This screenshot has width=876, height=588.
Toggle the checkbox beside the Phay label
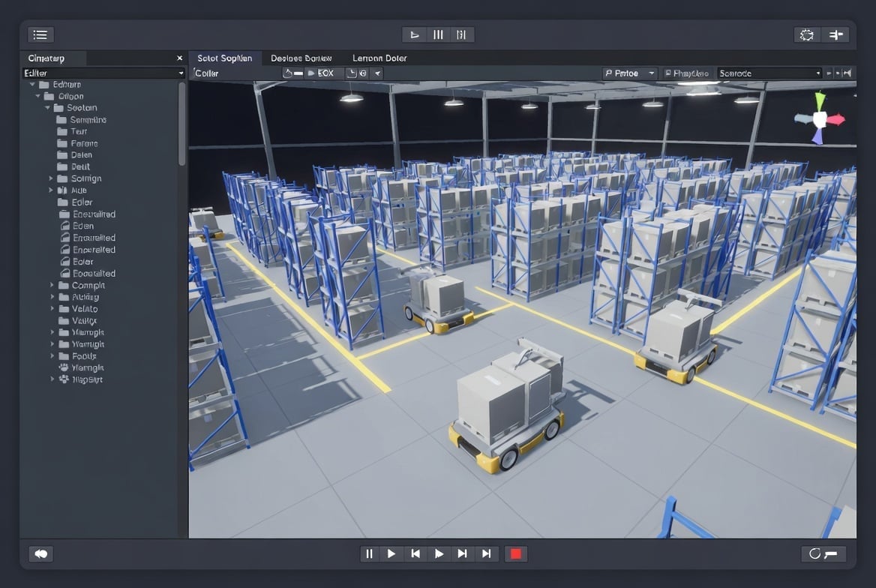[x=667, y=73]
